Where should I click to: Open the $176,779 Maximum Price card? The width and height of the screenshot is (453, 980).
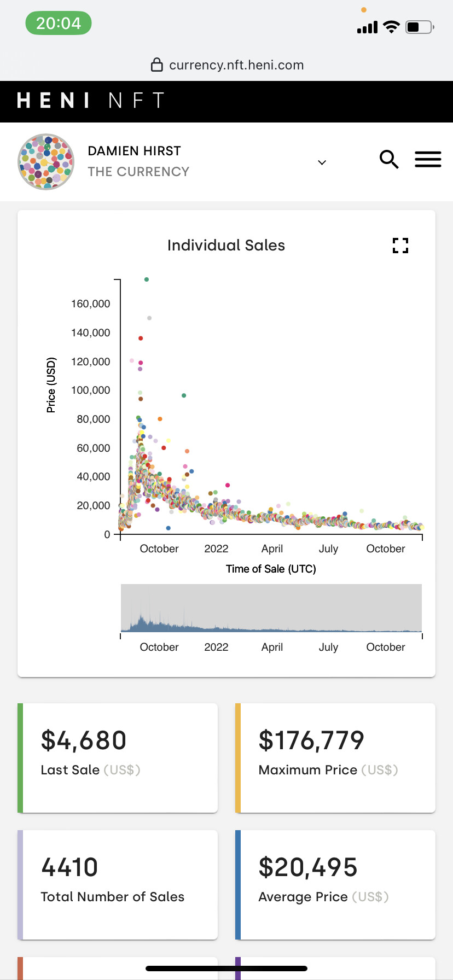(x=335, y=758)
